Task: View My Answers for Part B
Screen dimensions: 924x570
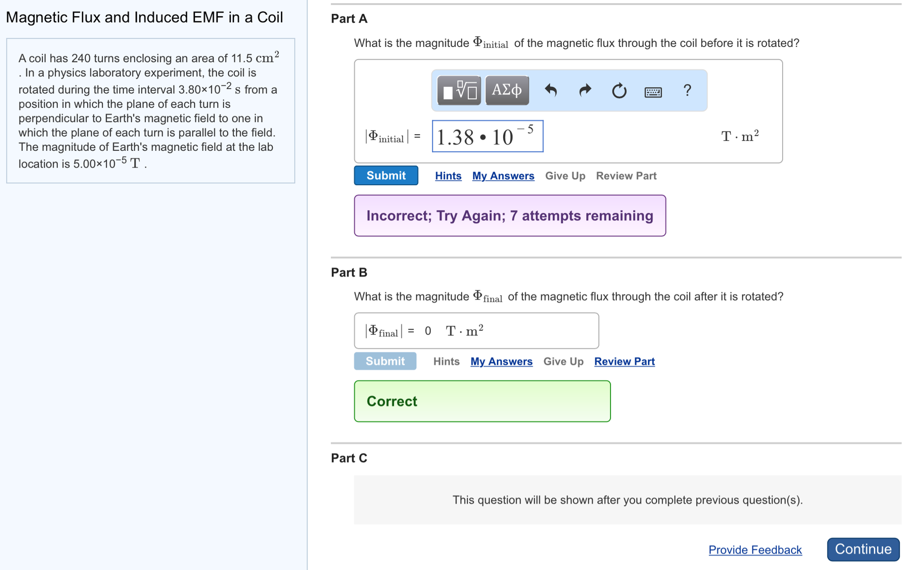Action: coord(501,361)
